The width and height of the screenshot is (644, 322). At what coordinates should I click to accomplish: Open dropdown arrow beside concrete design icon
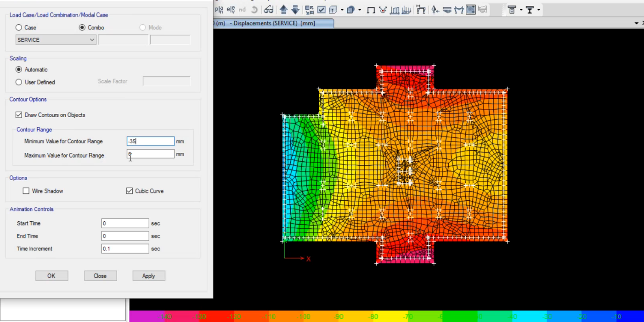pos(521,10)
